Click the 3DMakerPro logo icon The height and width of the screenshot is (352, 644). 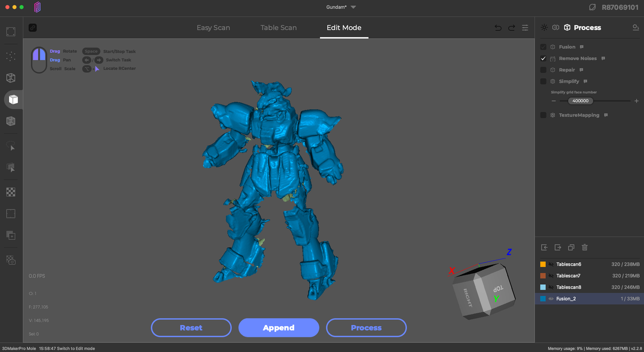coord(38,8)
